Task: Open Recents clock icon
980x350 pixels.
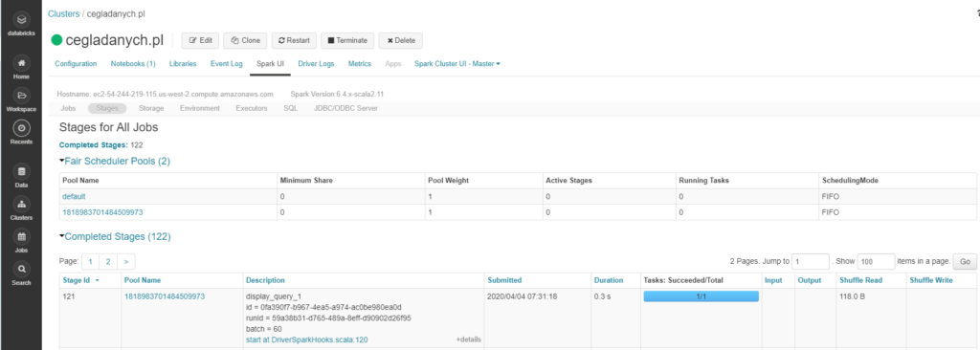Action: pyautogui.click(x=21, y=129)
